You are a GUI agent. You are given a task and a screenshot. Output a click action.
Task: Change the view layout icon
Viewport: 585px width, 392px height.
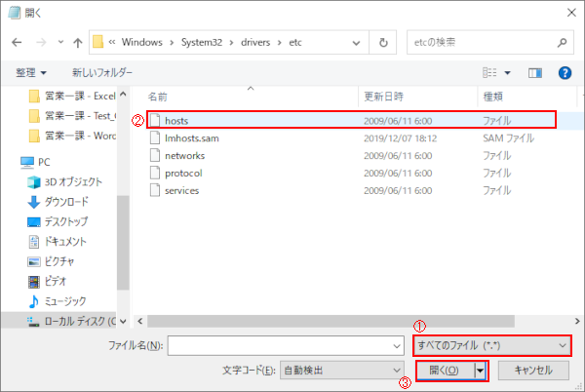(489, 73)
